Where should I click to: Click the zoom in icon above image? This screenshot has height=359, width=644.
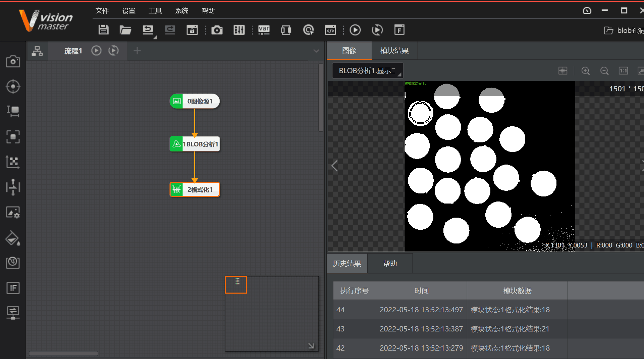[585, 71]
